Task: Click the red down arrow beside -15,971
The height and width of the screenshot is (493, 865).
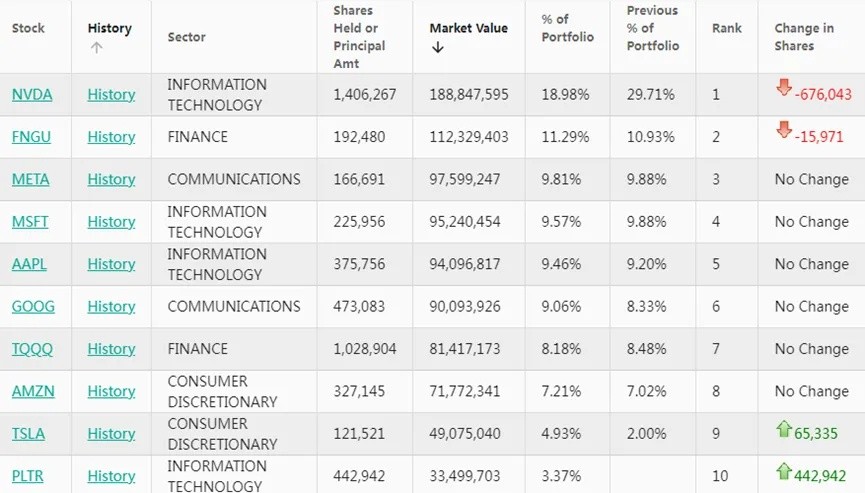Action: pos(784,130)
